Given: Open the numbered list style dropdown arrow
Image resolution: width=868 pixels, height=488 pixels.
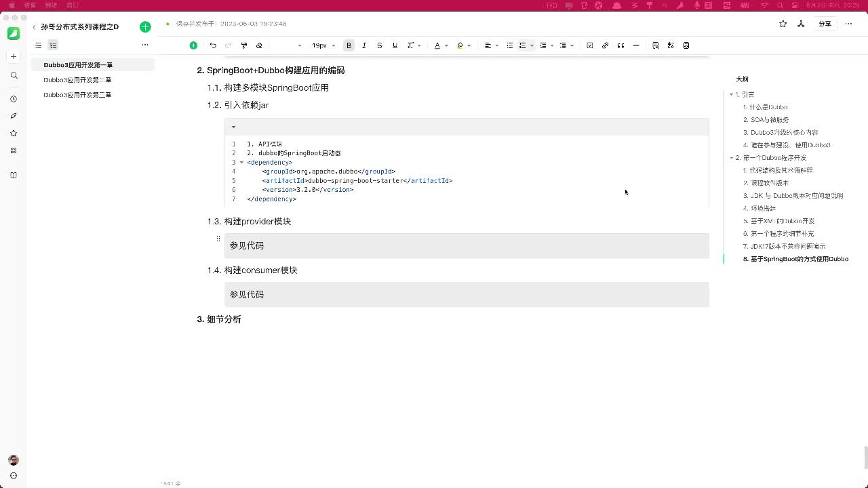Looking at the screenshot, I should pyautogui.click(x=532, y=45).
